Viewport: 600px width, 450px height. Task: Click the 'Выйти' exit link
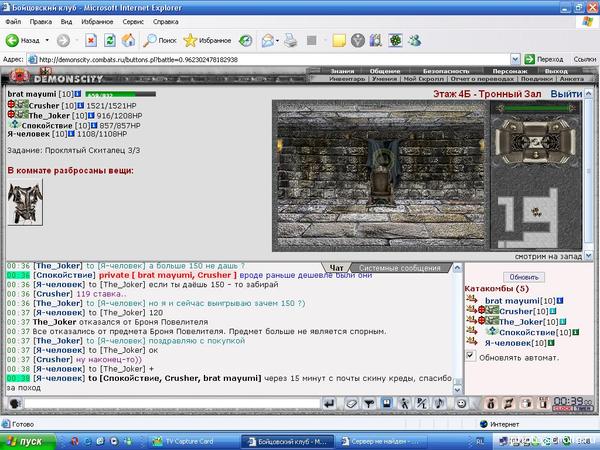[566, 93]
